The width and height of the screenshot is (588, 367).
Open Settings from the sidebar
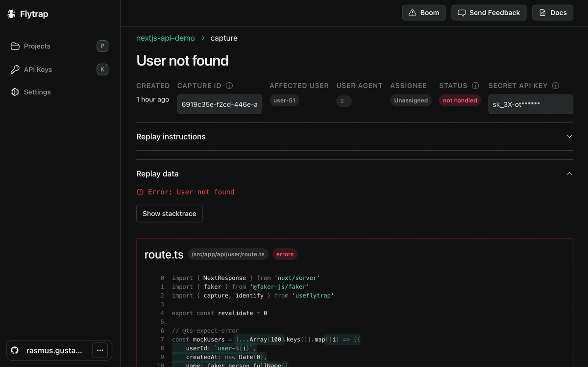(x=37, y=92)
